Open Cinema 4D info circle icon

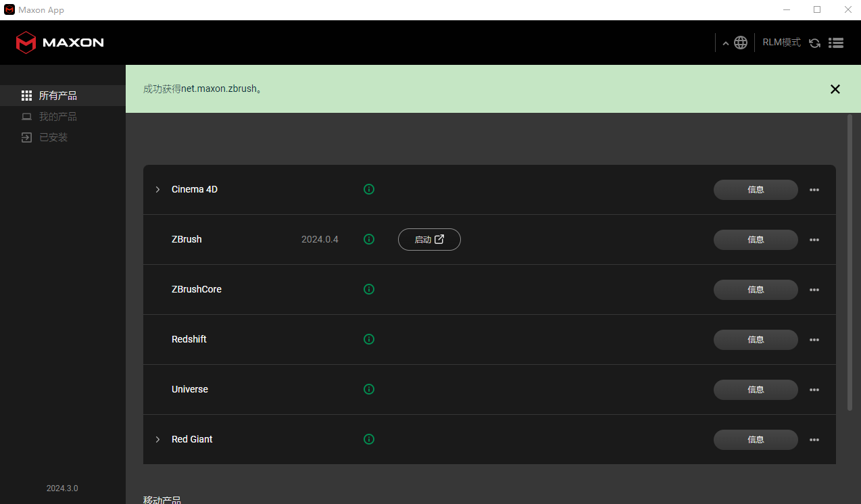pos(369,189)
